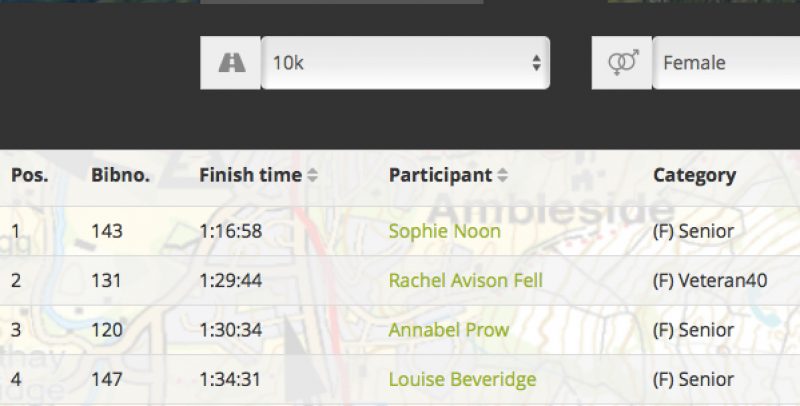This screenshot has height=406, width=800.
Task: Open the Female gender dropdown
Action: tap(726, 63)
